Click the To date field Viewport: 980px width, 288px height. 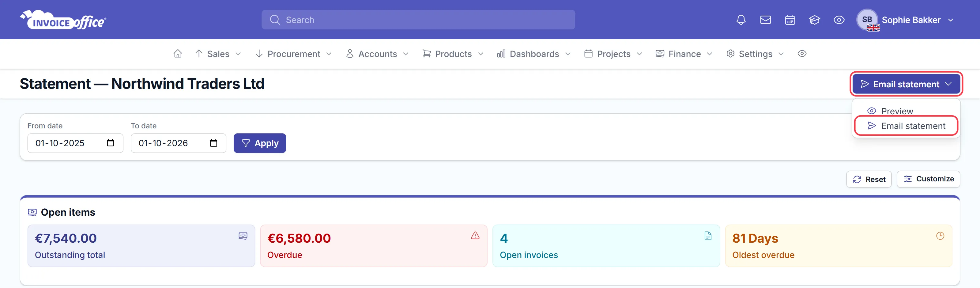pos(178,143)
